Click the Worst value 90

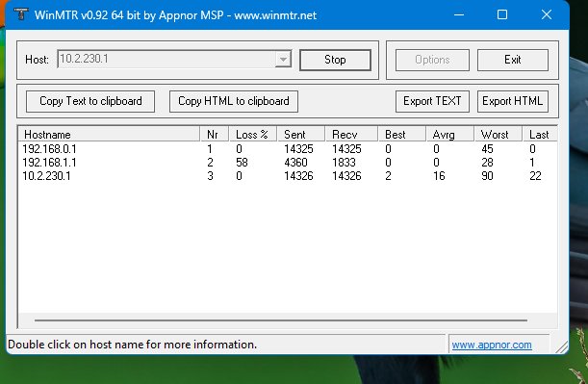point(488,176)
